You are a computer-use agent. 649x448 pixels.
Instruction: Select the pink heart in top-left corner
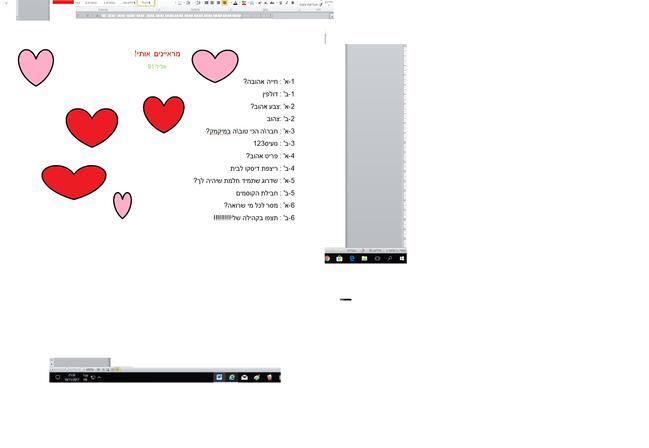tap(36, 66)
